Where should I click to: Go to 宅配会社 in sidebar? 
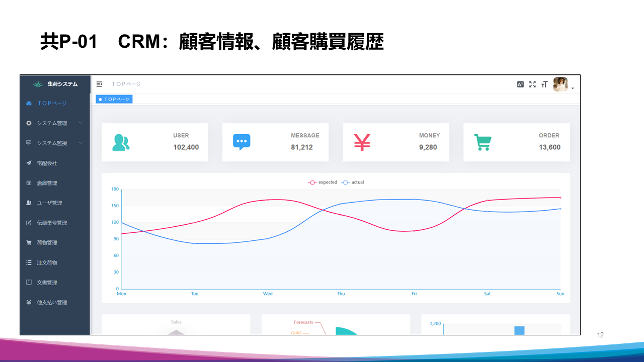pos(55,163)
